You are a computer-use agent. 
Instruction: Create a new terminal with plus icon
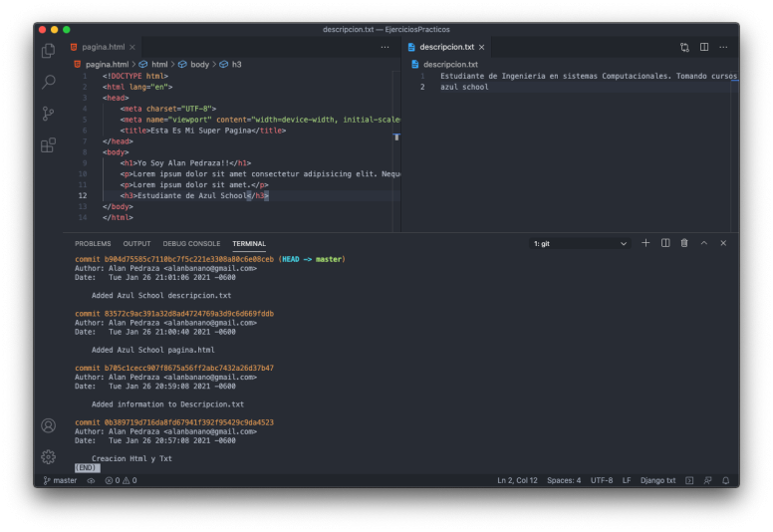645,243
